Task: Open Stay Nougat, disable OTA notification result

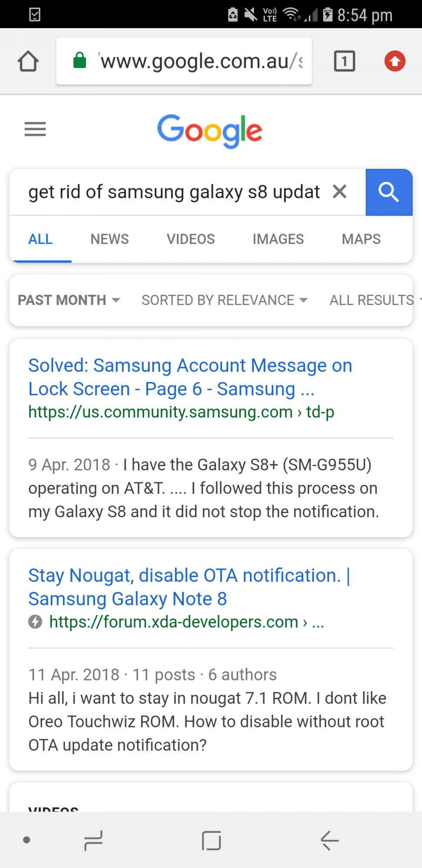Action: [189, 587]
